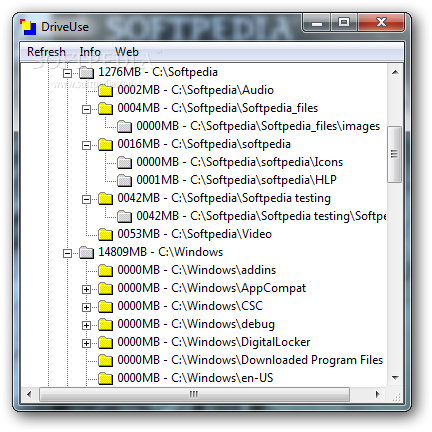The height and width of the screenshot is (432, 432).
Task: Collapse the C:\Softpedia tree node
Action: coord(67,73)
